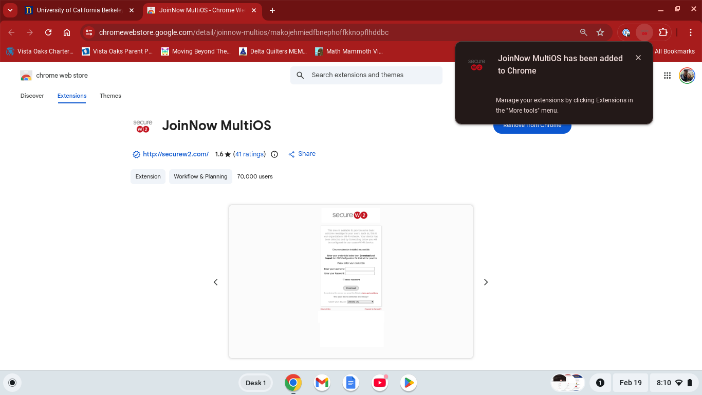Open Chrome from the shelf
Viewport: 702px width, 395px height.
(293, 383)
